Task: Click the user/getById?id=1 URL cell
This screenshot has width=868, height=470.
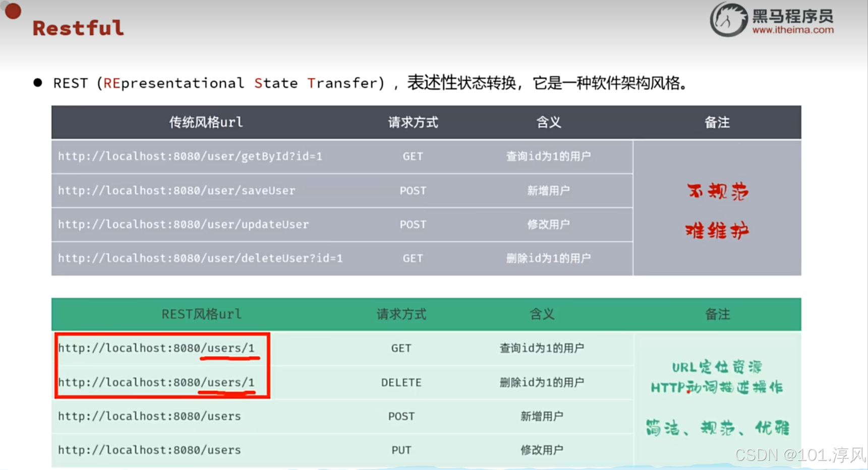Action: pos(190,156)
